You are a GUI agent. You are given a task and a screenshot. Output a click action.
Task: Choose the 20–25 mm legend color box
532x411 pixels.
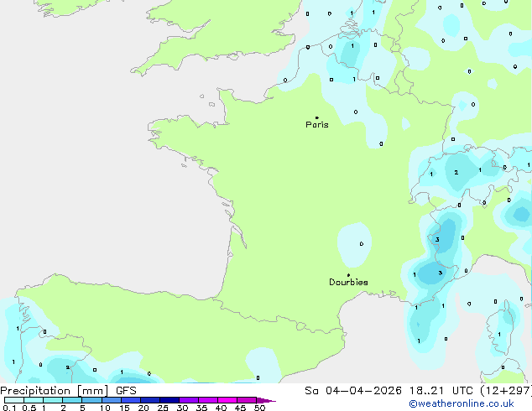coord(149,400)
